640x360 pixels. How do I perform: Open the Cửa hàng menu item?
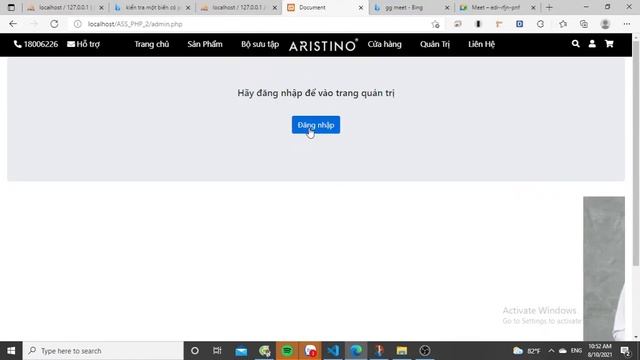pyautogui.click(x=384, y=44)
